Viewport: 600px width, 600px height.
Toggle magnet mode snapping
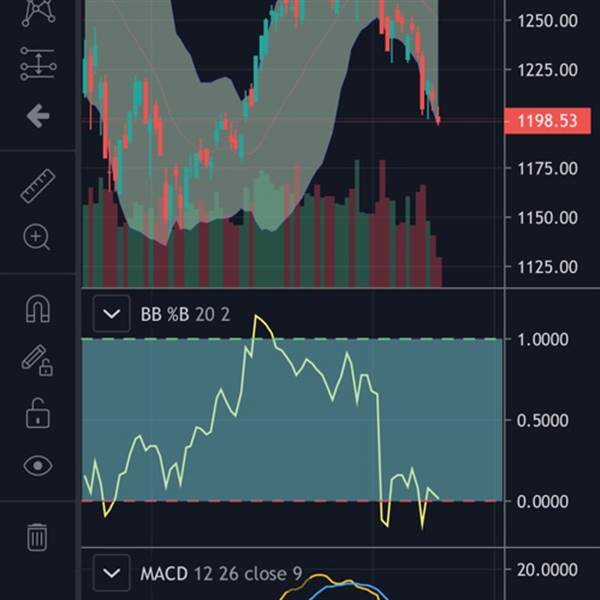(38, 309)
